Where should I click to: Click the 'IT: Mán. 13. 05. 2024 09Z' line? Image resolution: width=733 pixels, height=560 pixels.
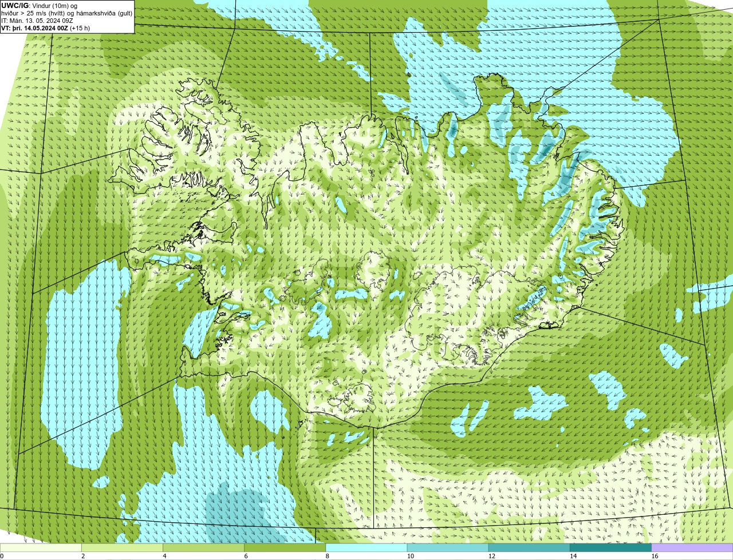[37, 20]
